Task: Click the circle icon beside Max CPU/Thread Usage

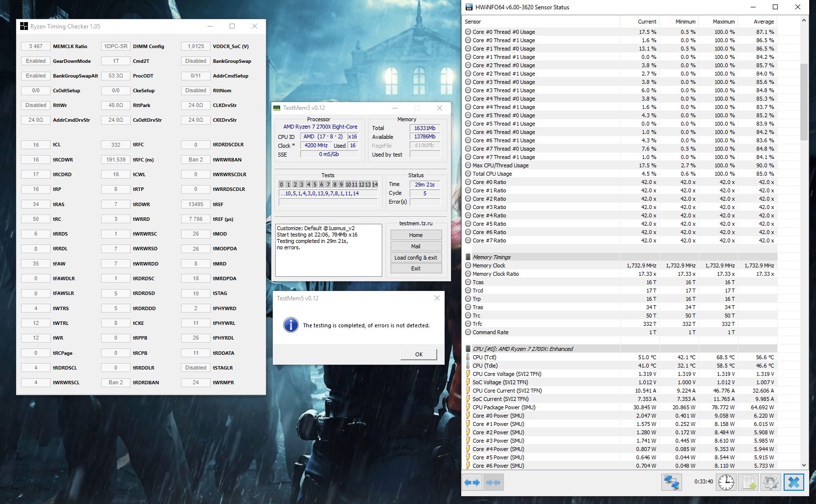Action: tap(468, 165)
